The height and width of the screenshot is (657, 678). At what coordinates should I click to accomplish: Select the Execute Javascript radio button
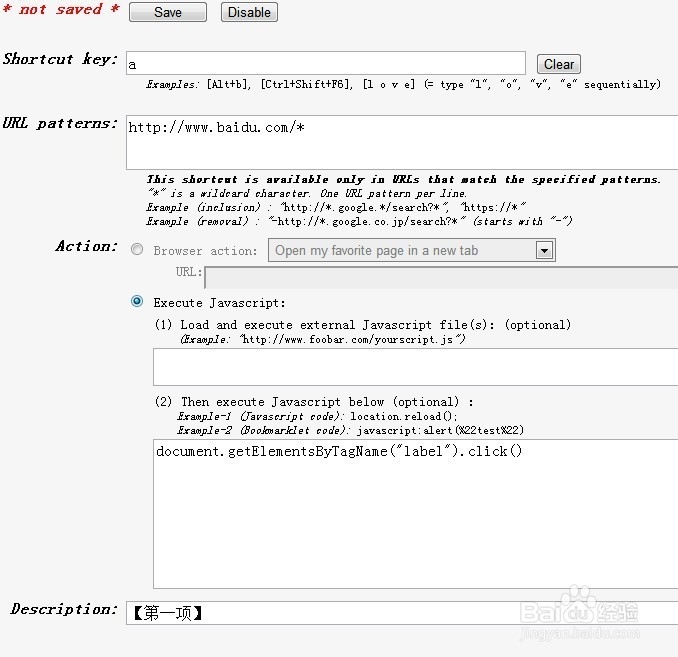click(137, 301)
